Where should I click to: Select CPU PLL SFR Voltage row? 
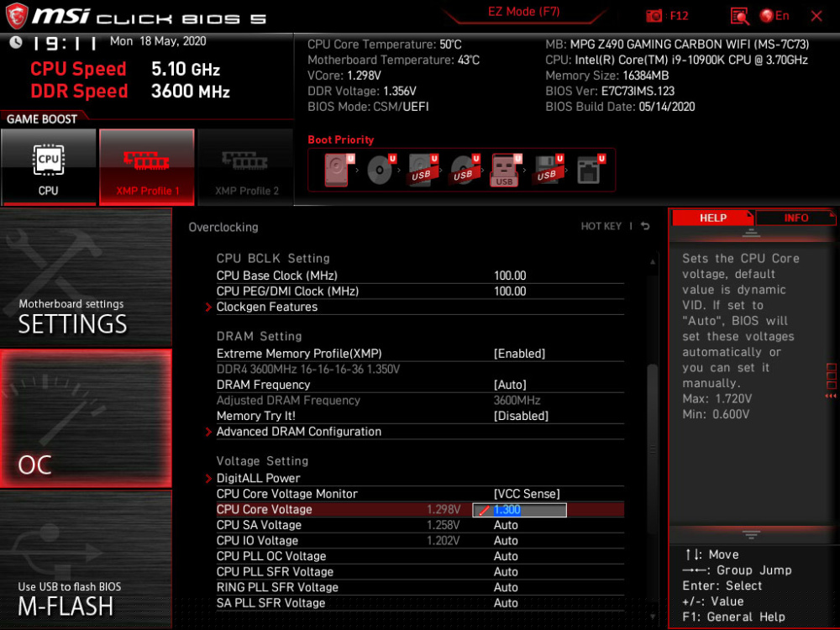[420, 572]
